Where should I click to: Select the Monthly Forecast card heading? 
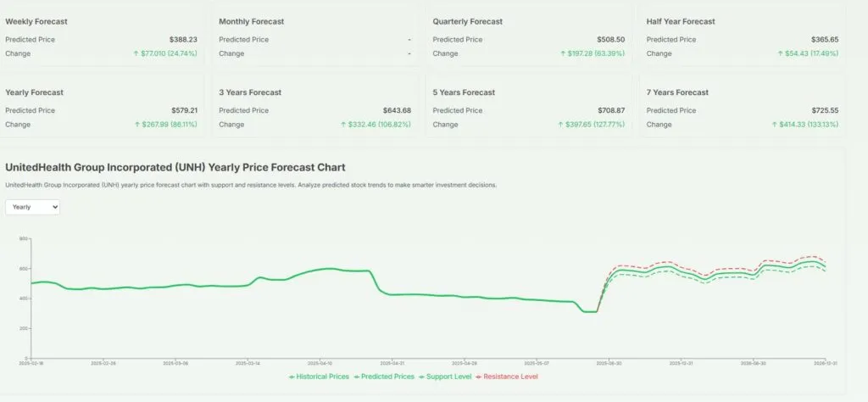coord(251,21)
